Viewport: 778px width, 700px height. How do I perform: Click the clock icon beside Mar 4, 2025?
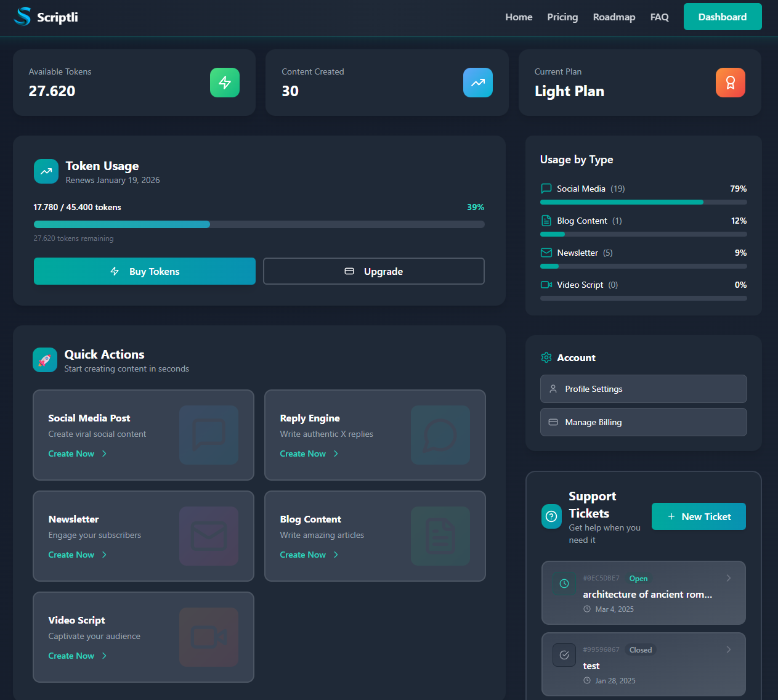coord(587,609)
